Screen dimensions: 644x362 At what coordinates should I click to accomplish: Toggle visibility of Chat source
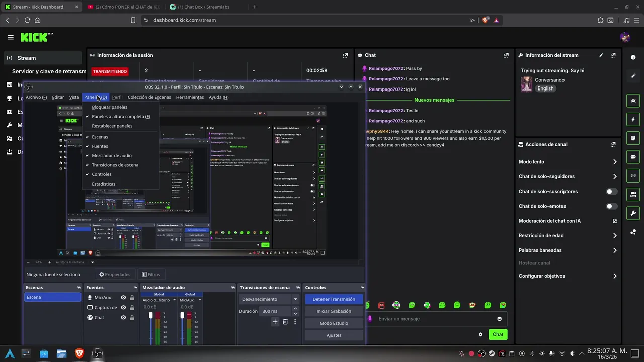[123, 317]
